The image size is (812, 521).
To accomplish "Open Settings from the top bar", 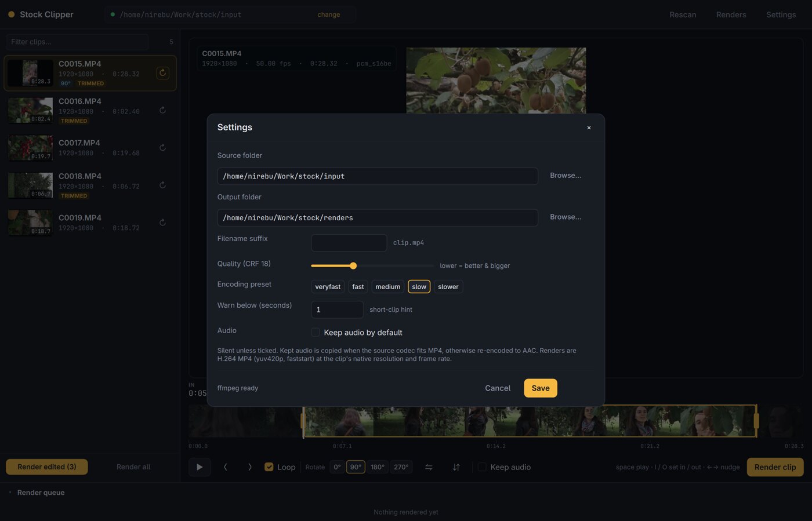I will tap(781, 14).
